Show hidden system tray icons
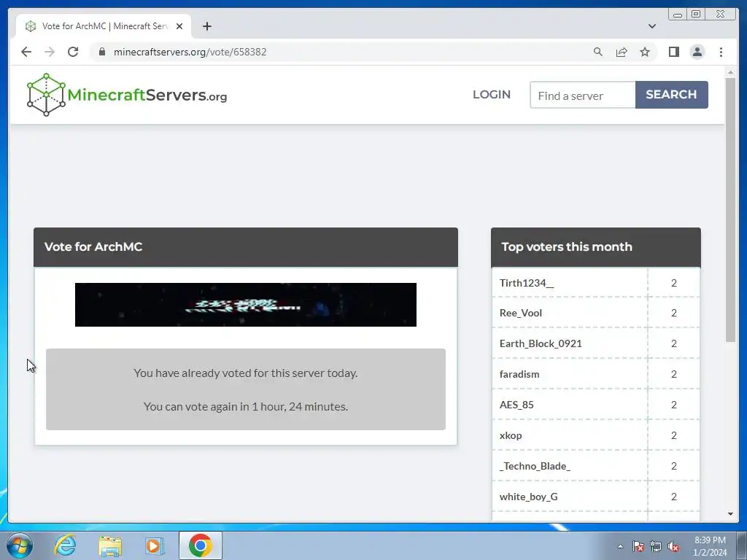This screenshot has height=560, width=747. (x=620, y=546)
